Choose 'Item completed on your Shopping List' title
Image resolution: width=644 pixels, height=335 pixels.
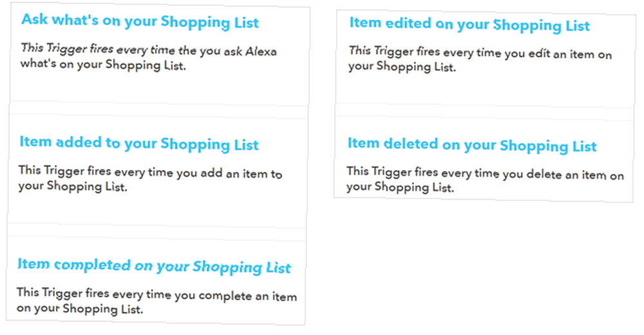(154, 266)
